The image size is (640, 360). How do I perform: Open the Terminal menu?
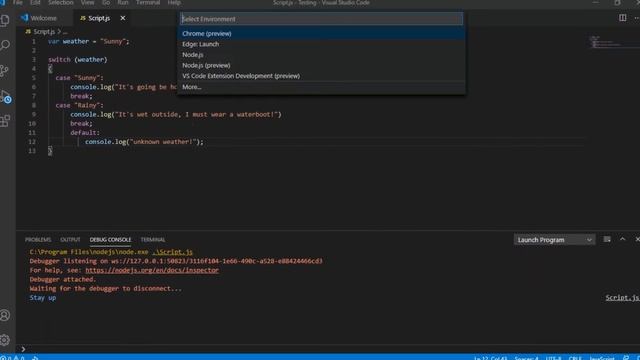pos(148,2)
